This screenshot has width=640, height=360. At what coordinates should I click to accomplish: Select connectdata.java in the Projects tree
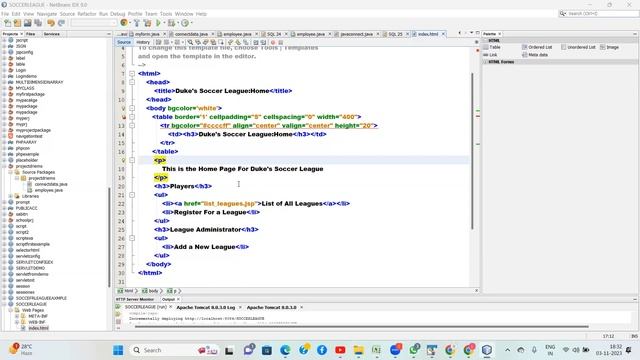(x=51, y=184)
